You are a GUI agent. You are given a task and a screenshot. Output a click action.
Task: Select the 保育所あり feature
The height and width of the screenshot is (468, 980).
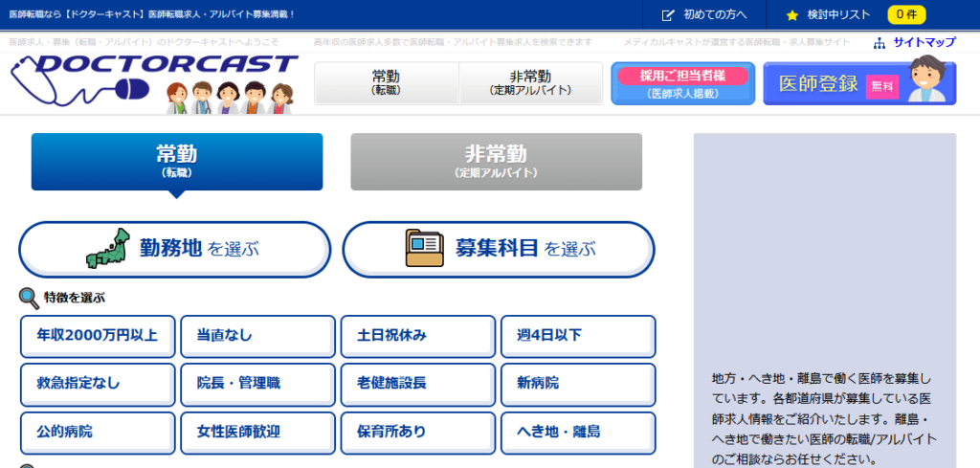click(418, 433)
